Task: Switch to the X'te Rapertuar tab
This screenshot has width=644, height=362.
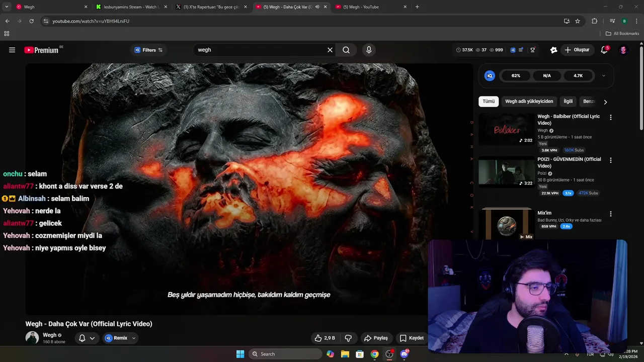Action: [x=211, y=7]
